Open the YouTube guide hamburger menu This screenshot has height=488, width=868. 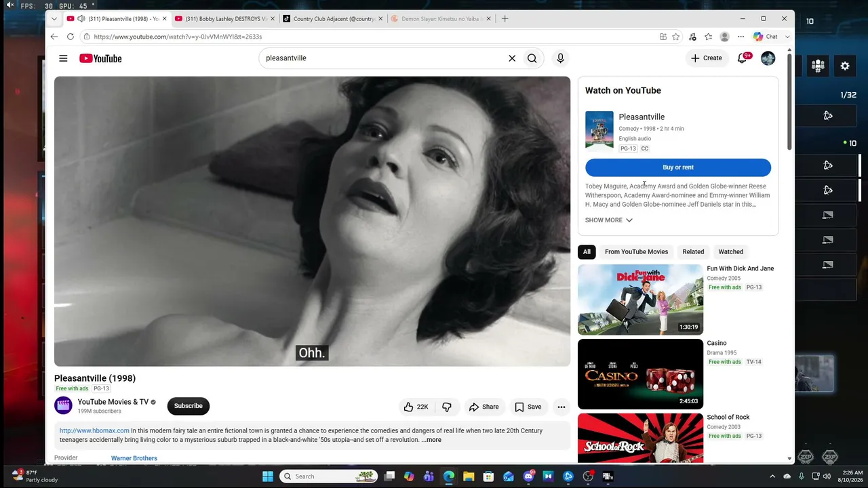click(x=63, y=58)
